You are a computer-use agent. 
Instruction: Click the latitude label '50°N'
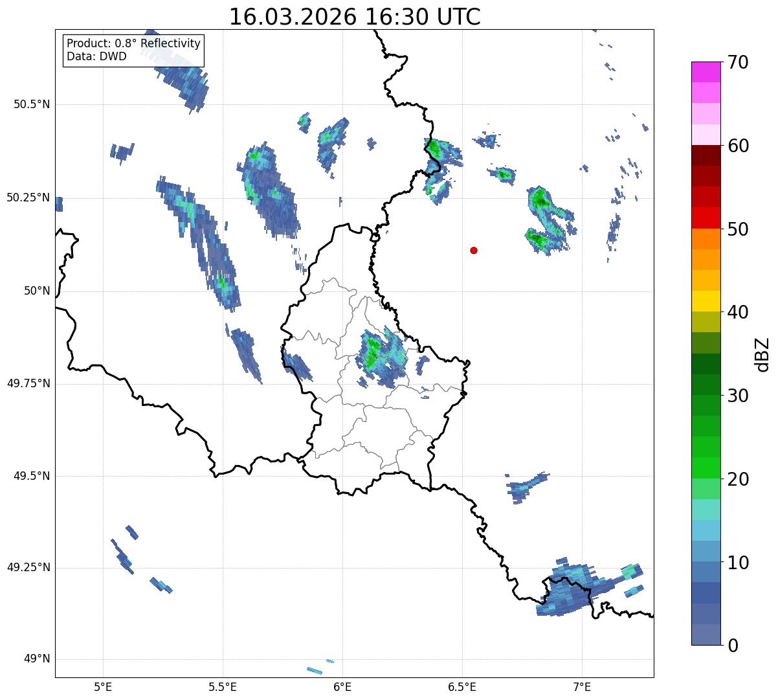point(37,291)
